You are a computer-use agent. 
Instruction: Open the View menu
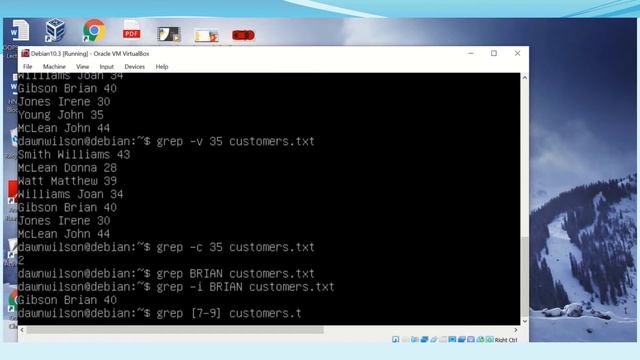(x=82, y=67)
